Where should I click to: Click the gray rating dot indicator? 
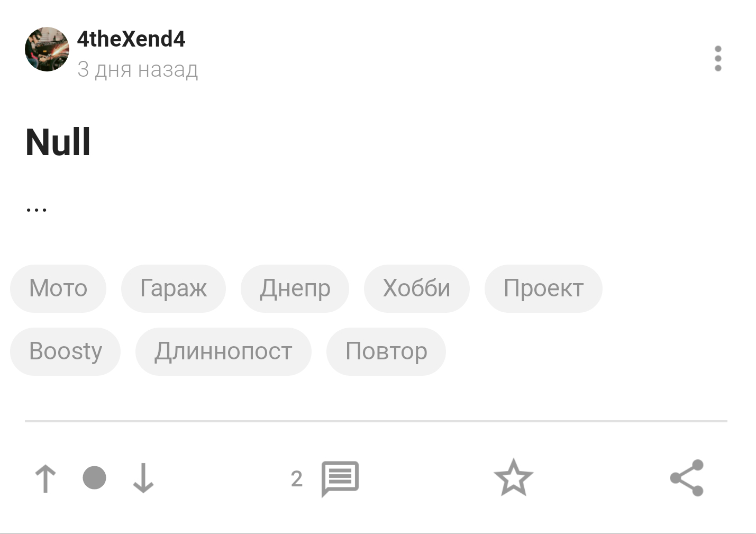pyautogui.click(x=95, y=478)
